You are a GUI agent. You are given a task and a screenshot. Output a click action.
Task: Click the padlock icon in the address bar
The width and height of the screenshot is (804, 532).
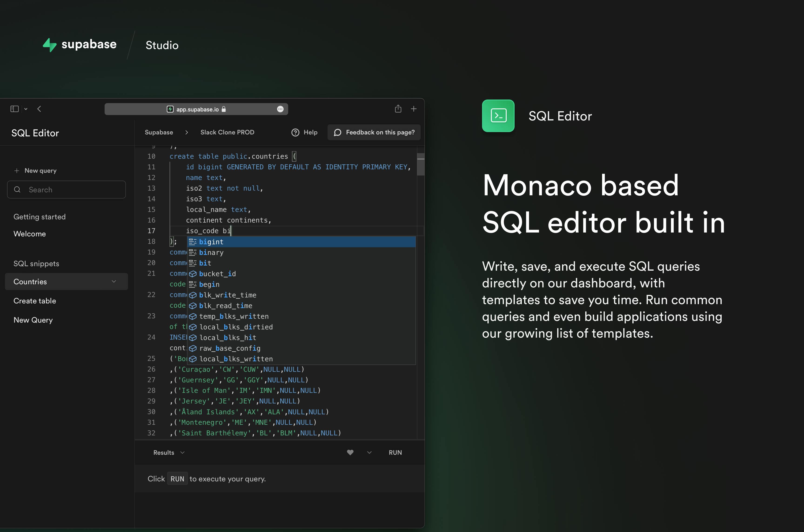pos(224,109)
